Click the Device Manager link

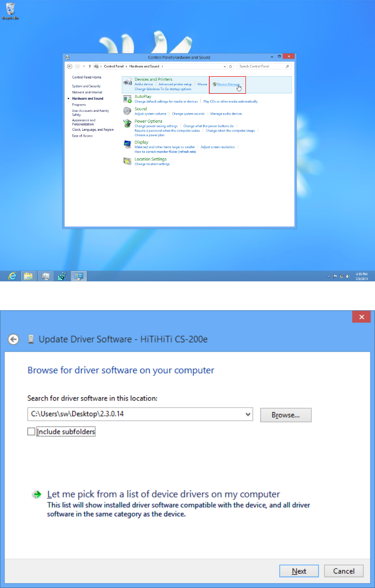pos(228,84)
